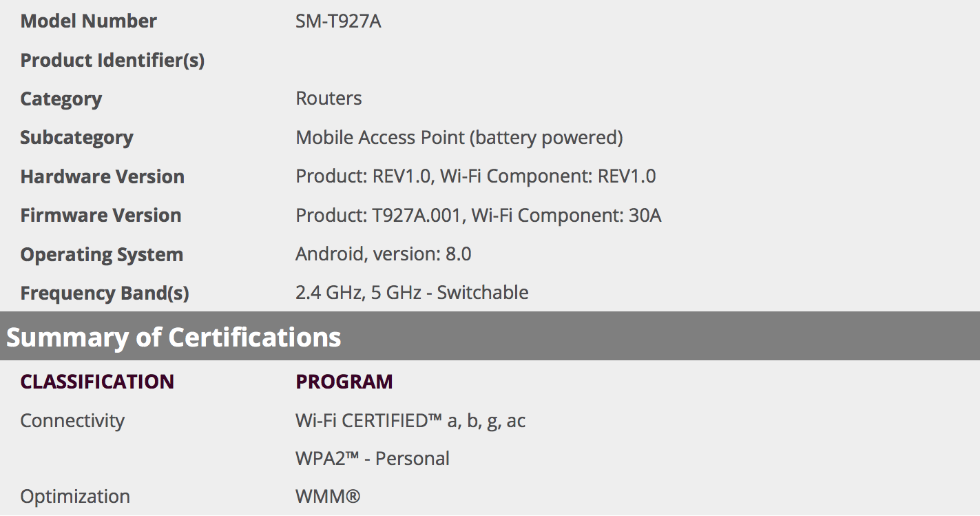Click the Hardware Version label
Screen dimensions: 980x516
102,176
